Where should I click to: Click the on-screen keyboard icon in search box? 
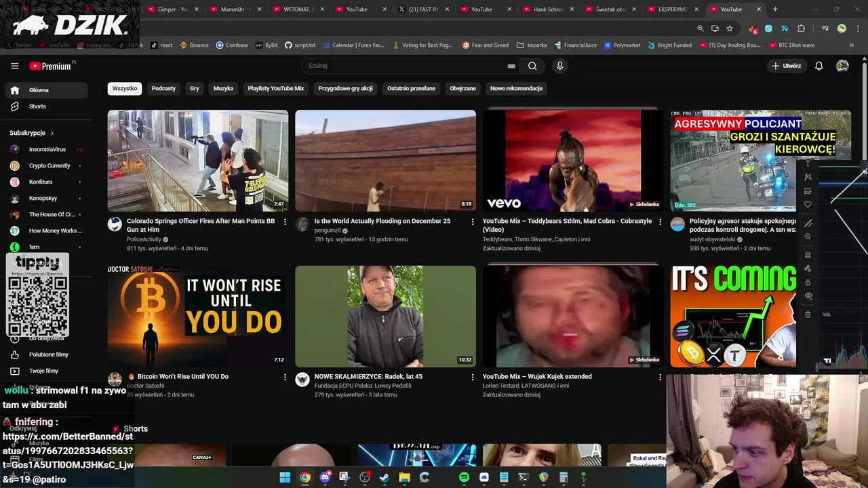pyautogui.click(x=511, y=66)
